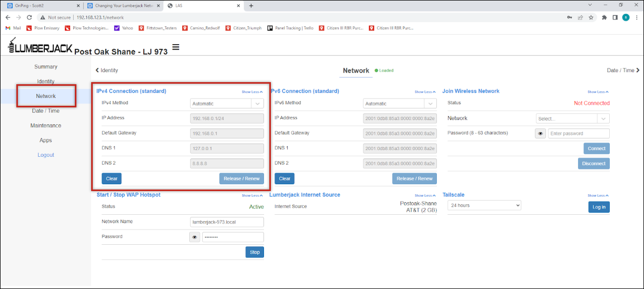The width and height of the screenshot is (644, 289).
Task: Click the share page icon in address bar
Action: [x=580, y=17]
